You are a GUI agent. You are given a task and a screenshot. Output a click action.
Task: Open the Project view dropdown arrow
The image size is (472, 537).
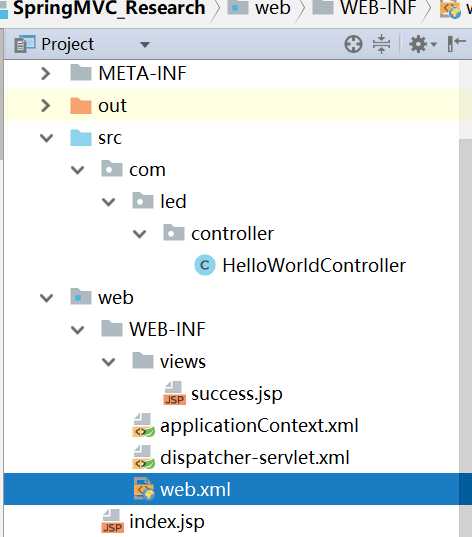coord(145,45)
